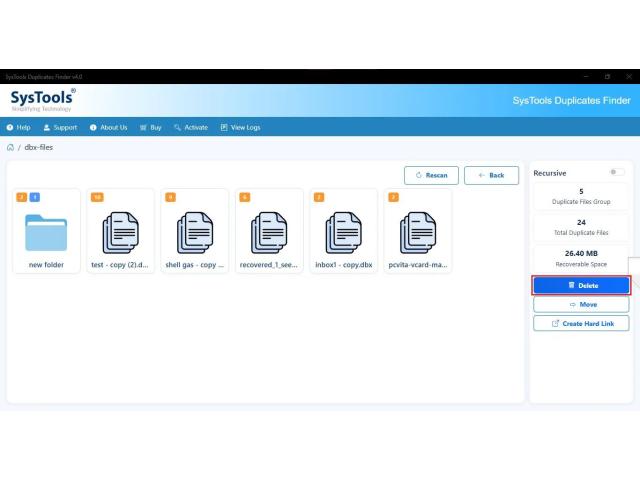
Task: Click the Move button
Action: tap(581, 304)
